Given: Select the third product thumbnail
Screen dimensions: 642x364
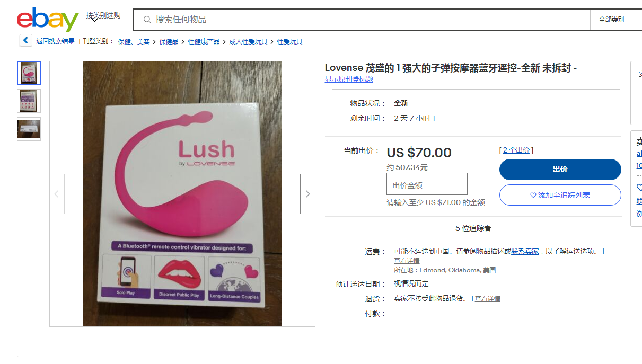Looking at the screenshot, I should tap(29, 129).
